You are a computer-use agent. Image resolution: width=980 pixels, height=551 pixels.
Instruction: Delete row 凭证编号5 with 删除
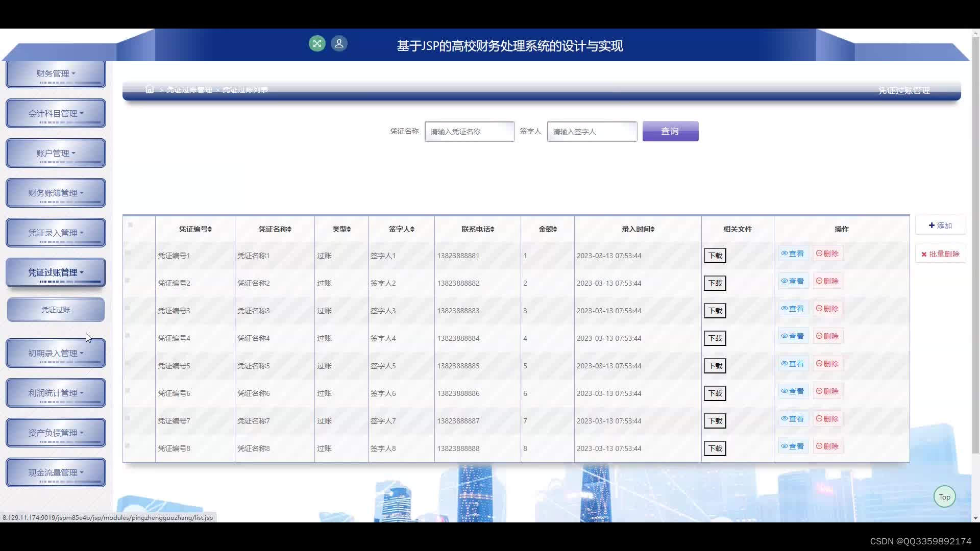pyautogui.click(x=827, y=364)
